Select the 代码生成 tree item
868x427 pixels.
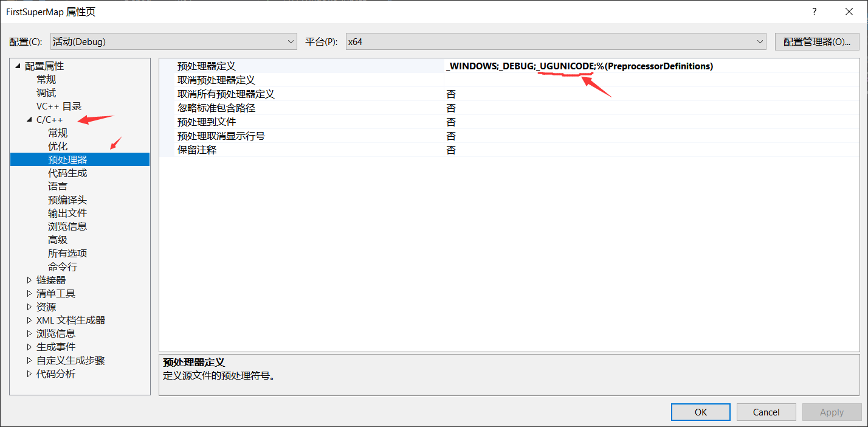[x=67, y=172]
